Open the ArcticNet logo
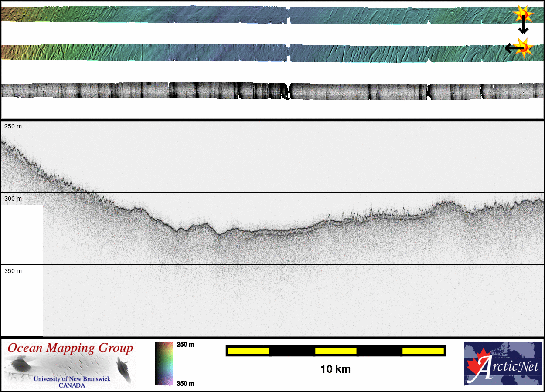Screen dimensions: 545x392 pos(502,364)
